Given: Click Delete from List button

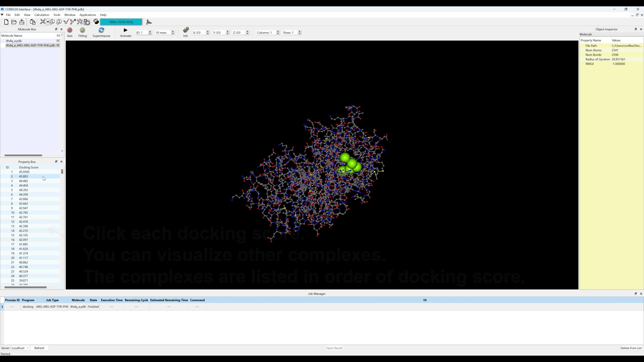Looking at the screenshot, I should [x=631, y=348].
